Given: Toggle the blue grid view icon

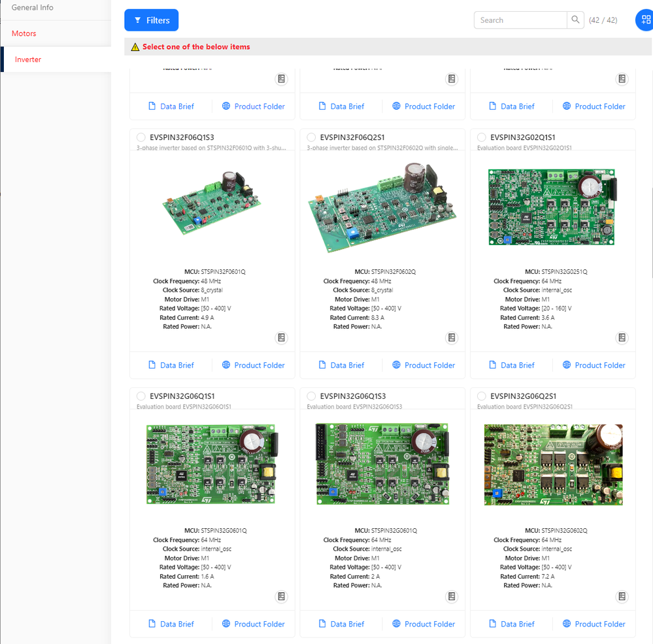Looking at the screenshot, I should pos(645,20).
